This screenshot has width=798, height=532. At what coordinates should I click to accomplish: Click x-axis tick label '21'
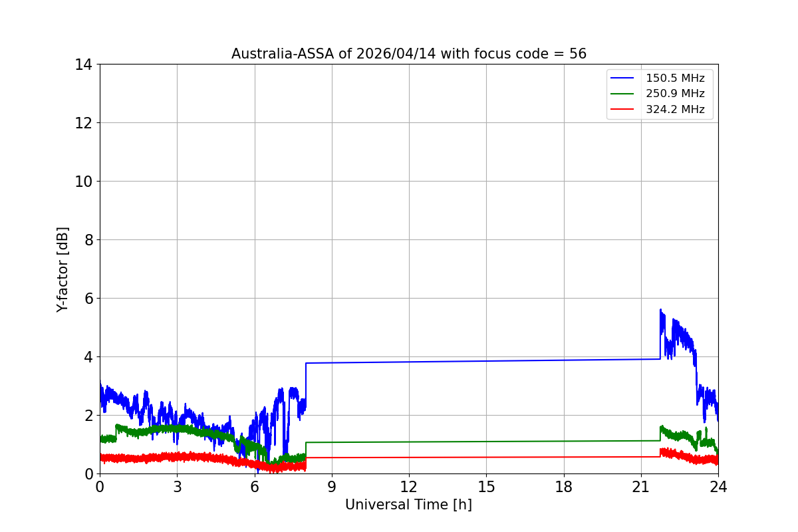[641, 486]
